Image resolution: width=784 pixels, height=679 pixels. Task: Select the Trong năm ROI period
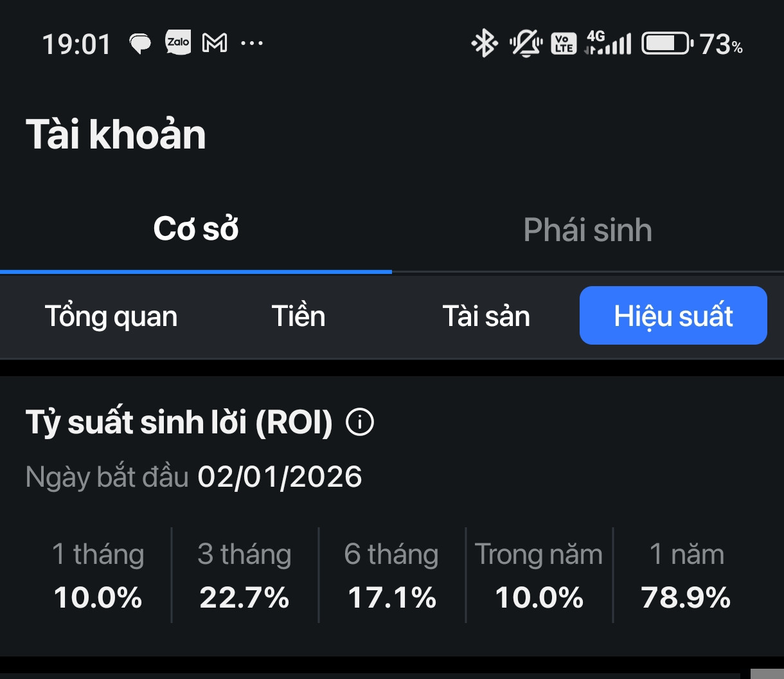click(539, 575)
